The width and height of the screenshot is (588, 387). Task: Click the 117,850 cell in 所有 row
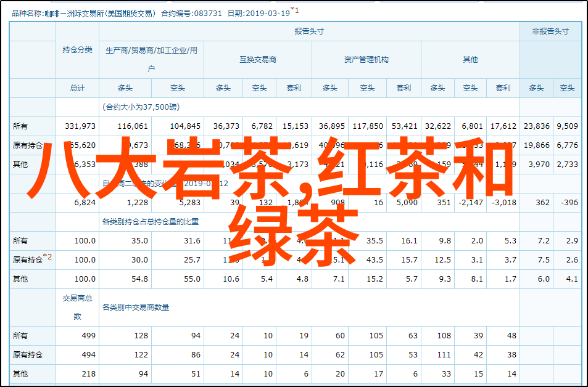point(368,126)
